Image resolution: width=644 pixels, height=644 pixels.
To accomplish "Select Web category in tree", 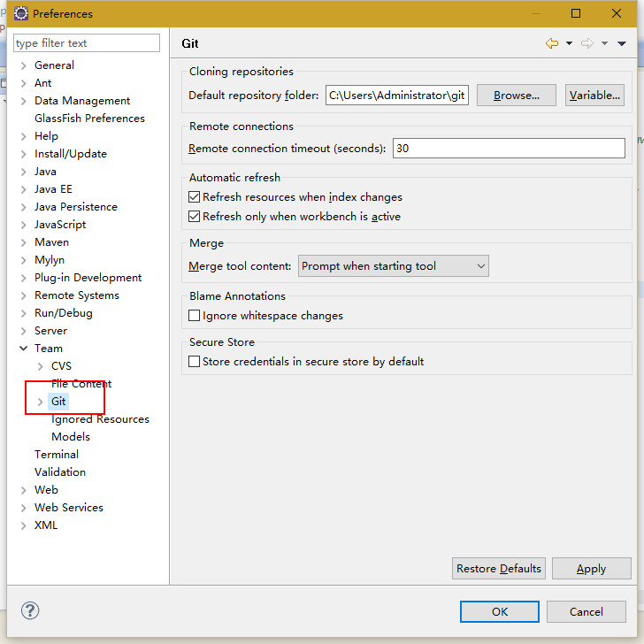I will click(46, 489).
